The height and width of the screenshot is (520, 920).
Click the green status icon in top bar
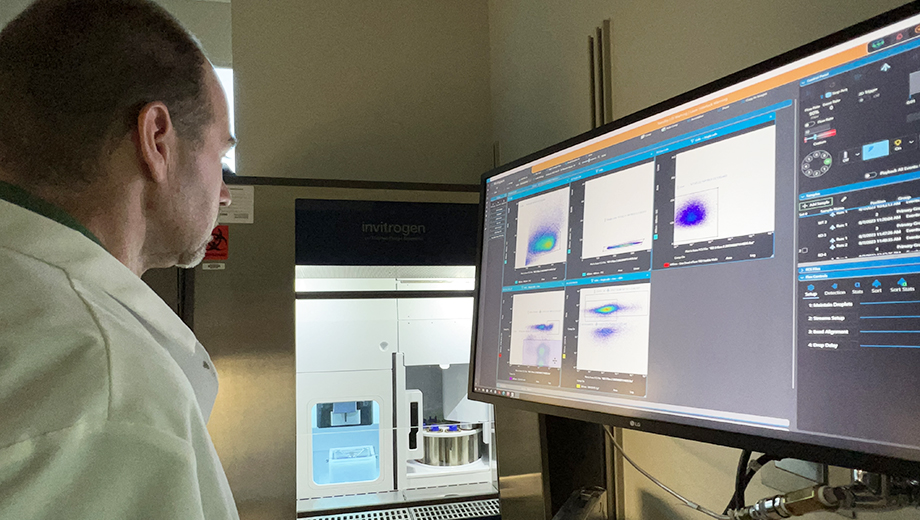coord(877,44)
